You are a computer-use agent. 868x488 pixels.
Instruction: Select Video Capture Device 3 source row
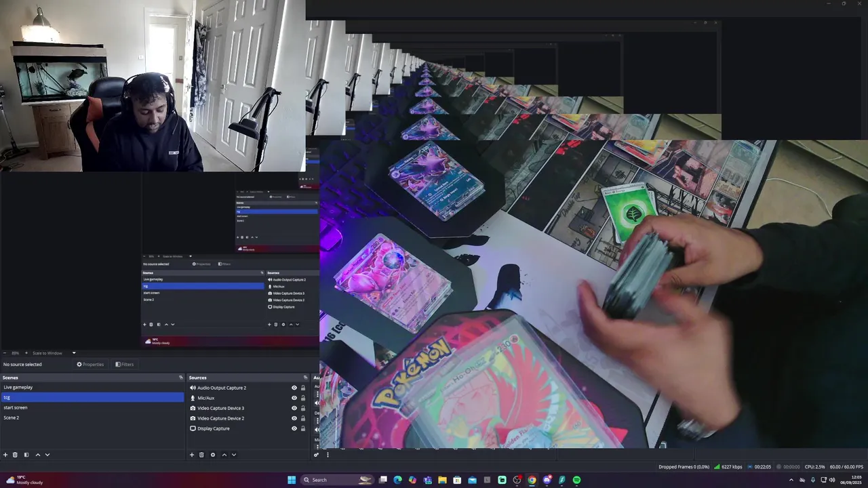248,408
